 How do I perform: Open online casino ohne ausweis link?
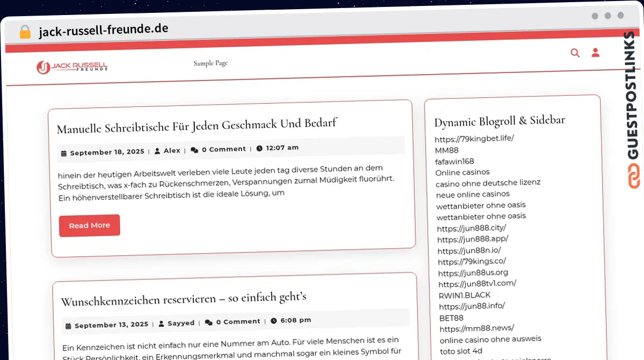(491, 339)
